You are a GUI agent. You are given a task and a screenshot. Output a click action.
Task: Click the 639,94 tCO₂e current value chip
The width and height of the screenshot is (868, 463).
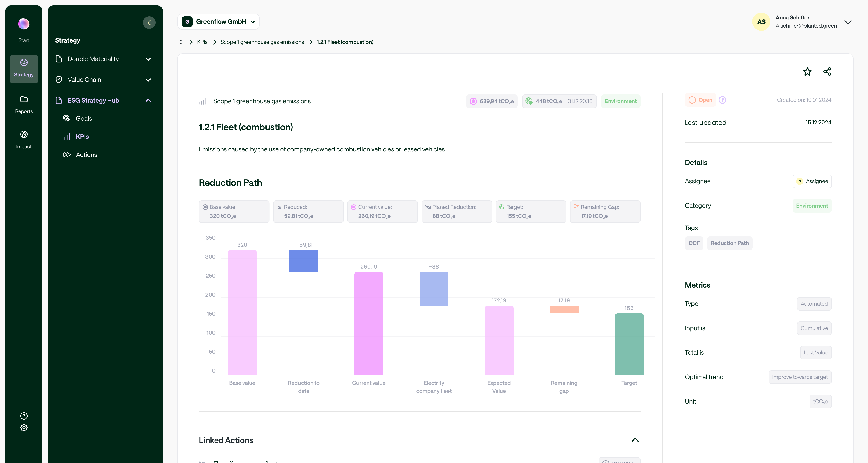coord(492,102)
